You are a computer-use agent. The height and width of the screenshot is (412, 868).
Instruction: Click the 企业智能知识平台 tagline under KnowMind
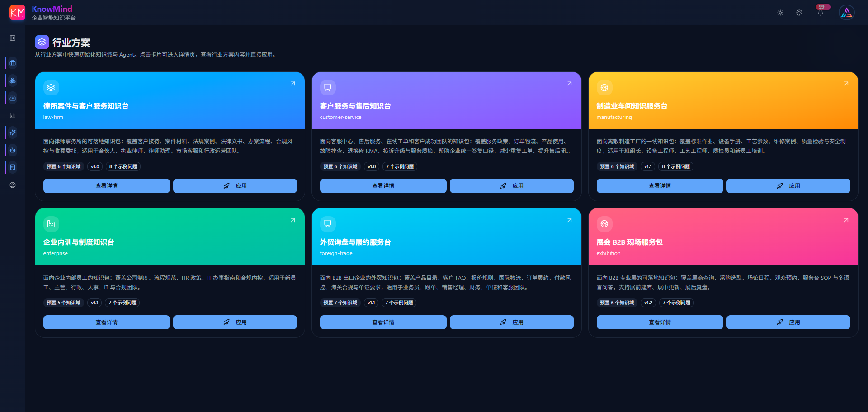click(x=54, y=18)
